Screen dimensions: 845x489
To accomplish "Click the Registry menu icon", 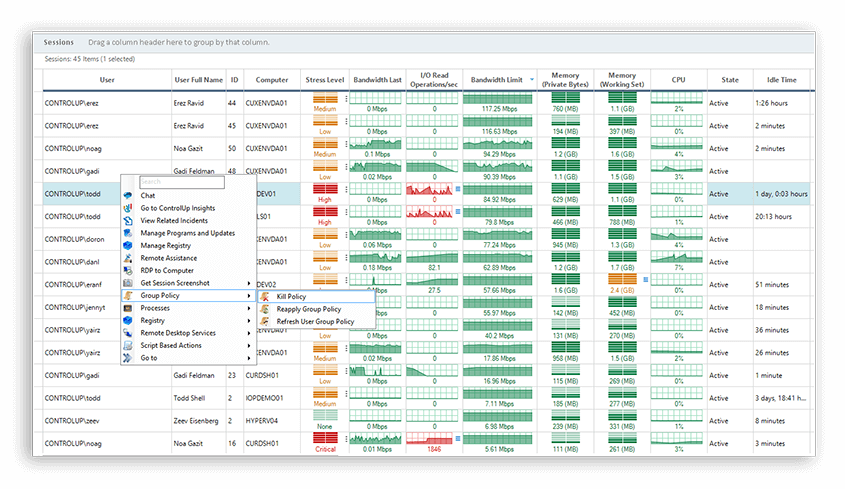I will pos(128,320).
